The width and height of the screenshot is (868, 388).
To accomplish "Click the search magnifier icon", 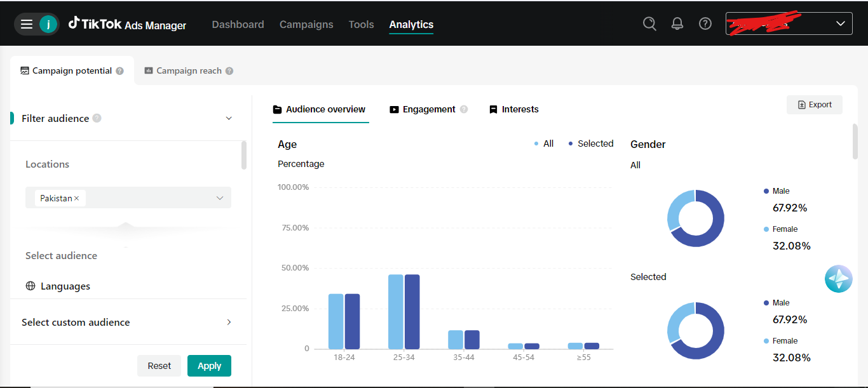I will pyautogui.click(x=649, y=23).
